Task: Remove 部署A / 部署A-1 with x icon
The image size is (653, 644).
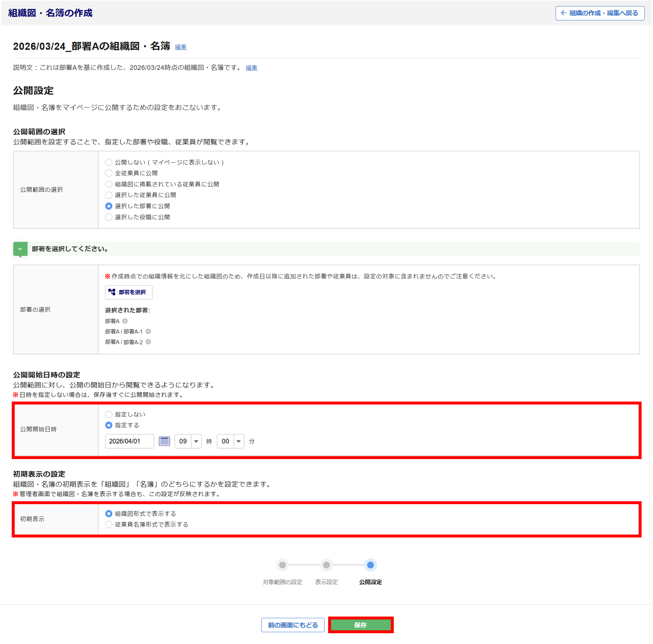Action: tap(148, 331)
